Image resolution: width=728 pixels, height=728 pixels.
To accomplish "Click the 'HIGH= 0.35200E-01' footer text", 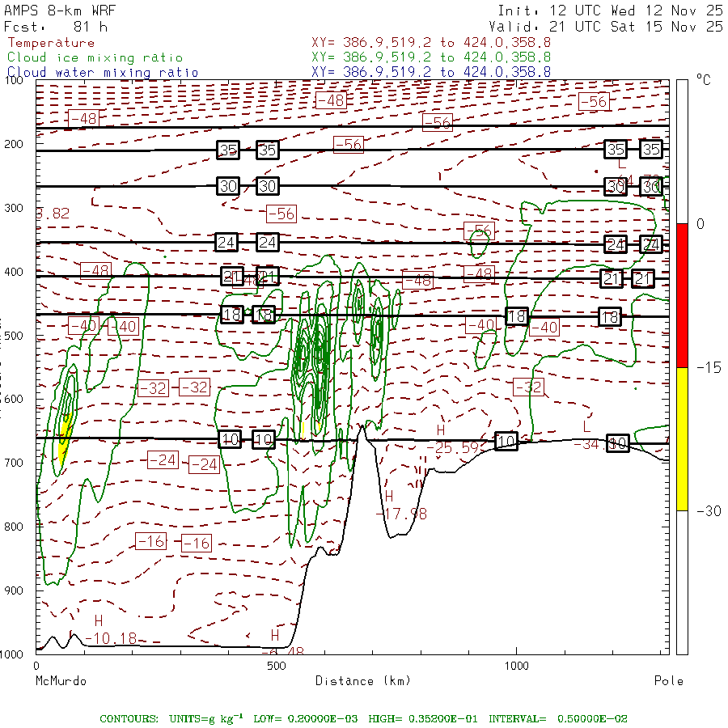I will [x=423, y=719].
